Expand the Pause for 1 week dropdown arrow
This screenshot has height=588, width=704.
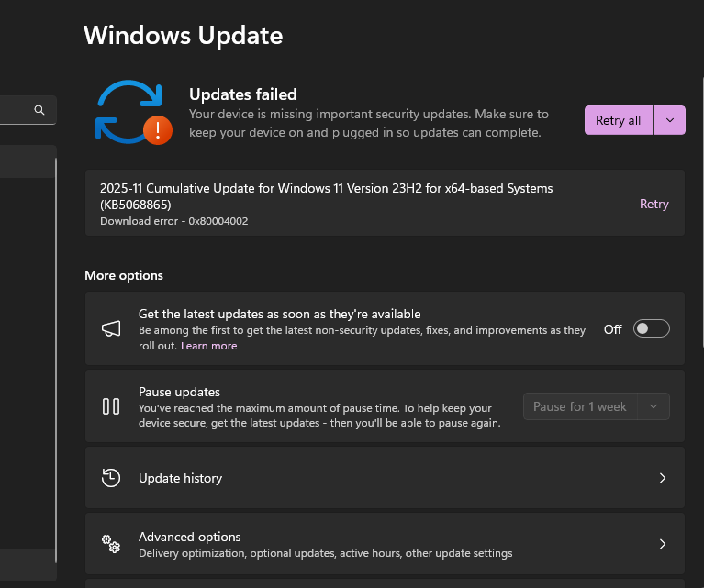point(654,406)
